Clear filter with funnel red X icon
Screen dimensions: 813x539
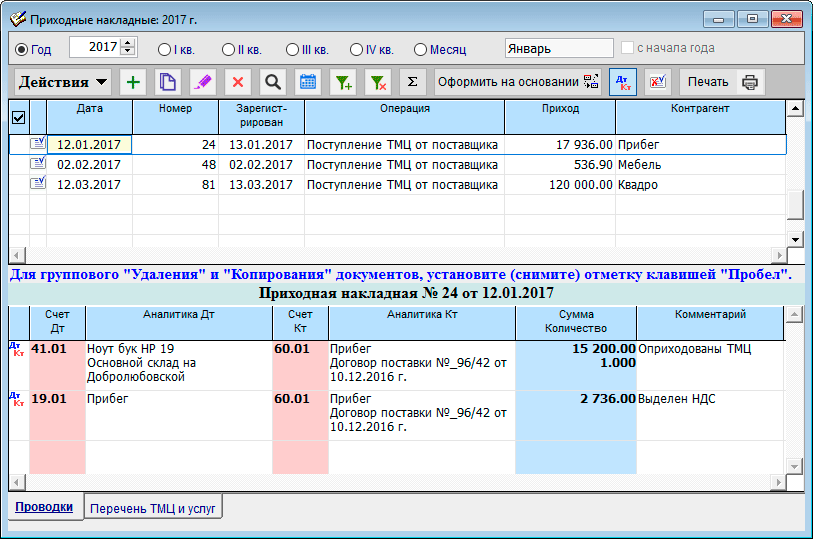378,82
